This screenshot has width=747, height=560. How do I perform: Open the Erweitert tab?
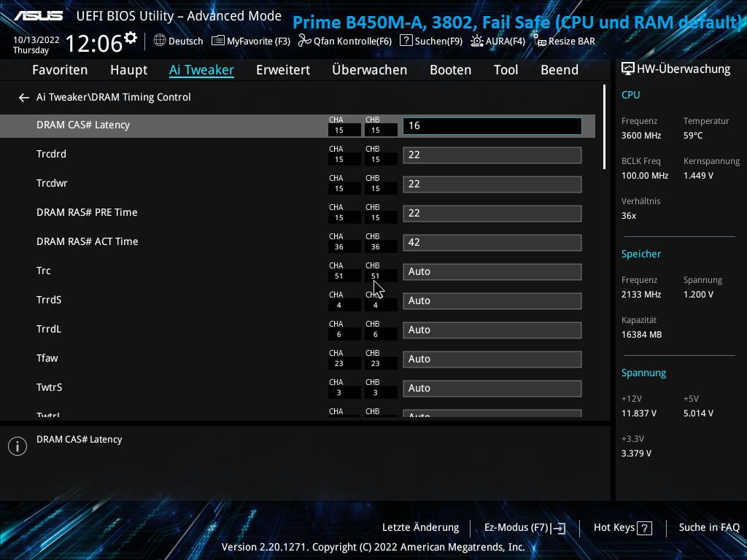[x=283, y=70]
